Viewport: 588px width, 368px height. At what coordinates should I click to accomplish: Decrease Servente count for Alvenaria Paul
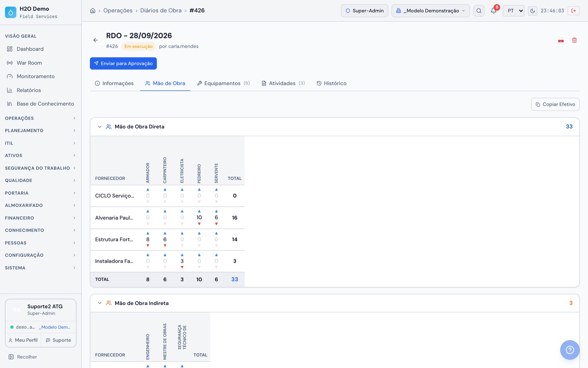(x=216, y=224)
